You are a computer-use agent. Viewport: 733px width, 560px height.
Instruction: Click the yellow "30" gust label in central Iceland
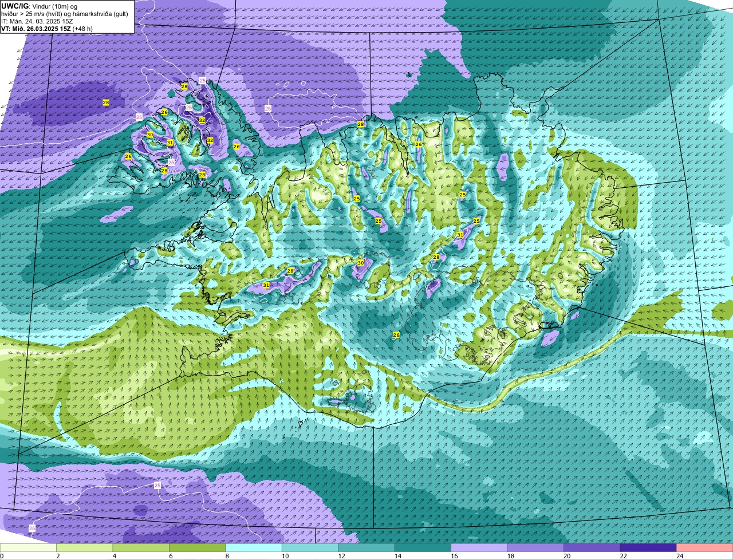point(361,263)
